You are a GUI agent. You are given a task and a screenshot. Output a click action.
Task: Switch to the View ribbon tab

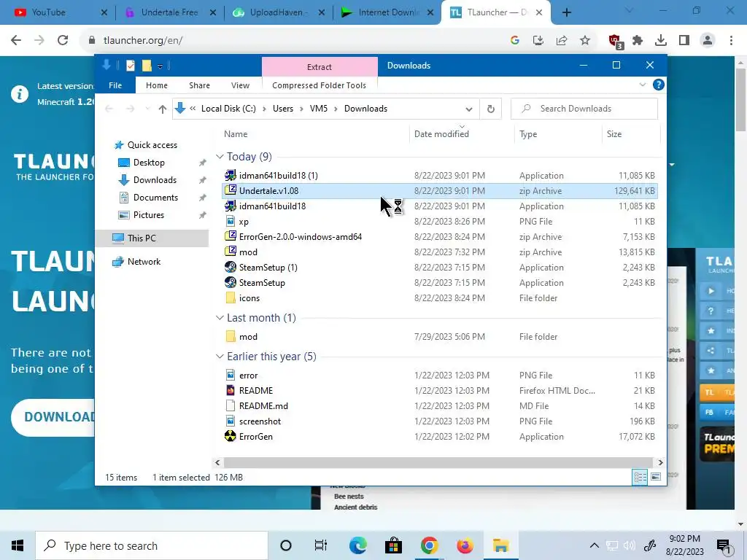tap(240, 85)
